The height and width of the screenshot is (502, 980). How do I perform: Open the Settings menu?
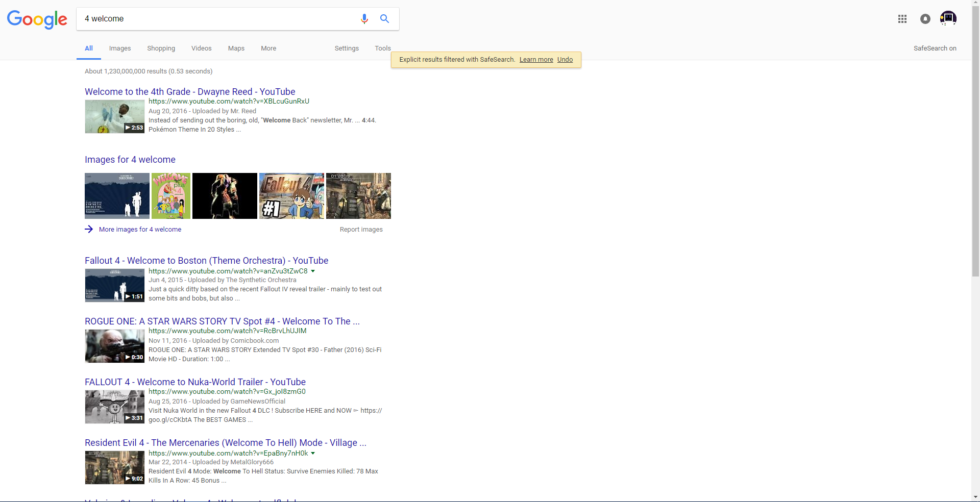coord(347,48)
